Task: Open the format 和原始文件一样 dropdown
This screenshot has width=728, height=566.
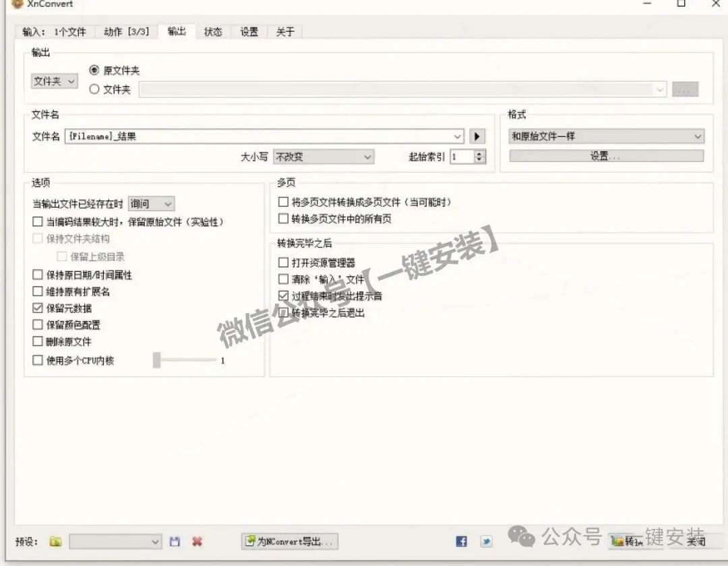Action: 607,136
